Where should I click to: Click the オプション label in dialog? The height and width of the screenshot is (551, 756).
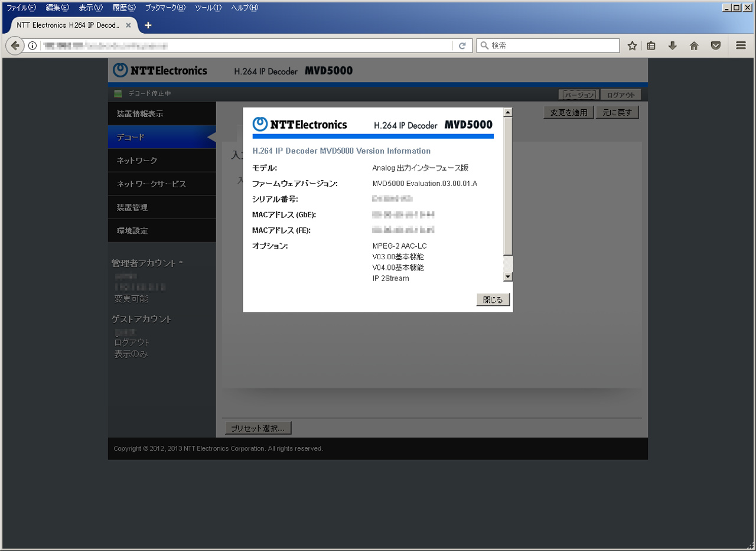click(270, 246)
